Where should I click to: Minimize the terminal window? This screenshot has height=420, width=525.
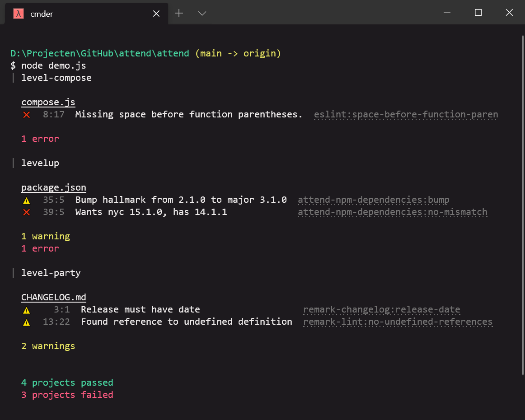click(x=447, y=13)
